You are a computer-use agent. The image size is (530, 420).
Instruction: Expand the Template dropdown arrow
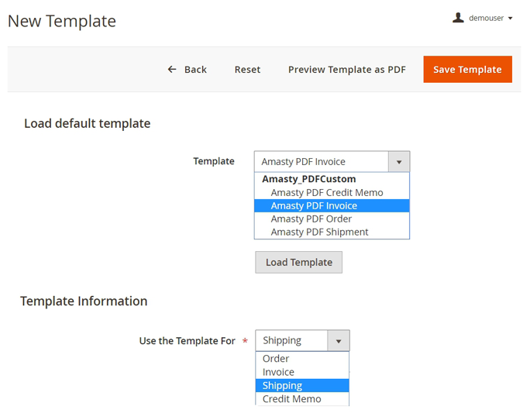coord(398,162)
